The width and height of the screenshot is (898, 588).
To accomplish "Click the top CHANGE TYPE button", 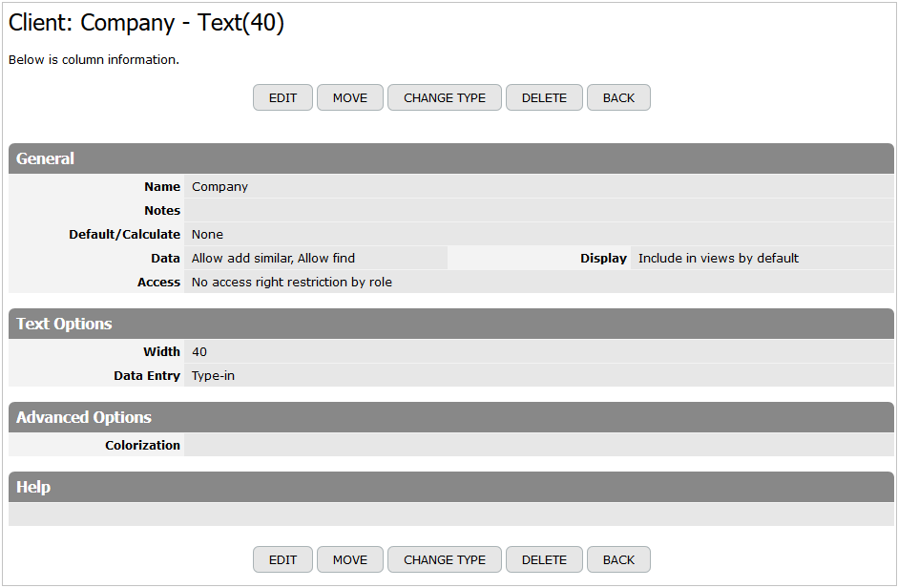I will (445, 97).
